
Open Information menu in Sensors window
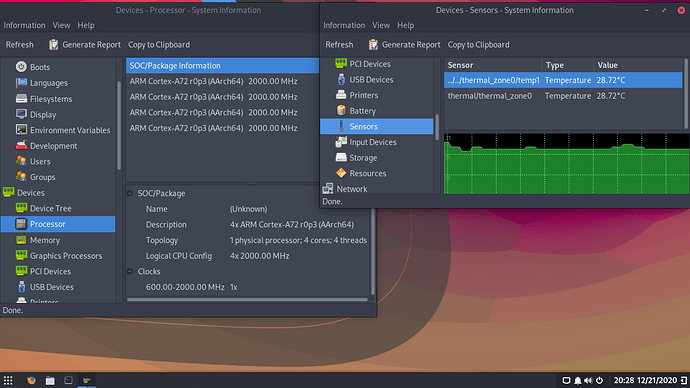344,25
